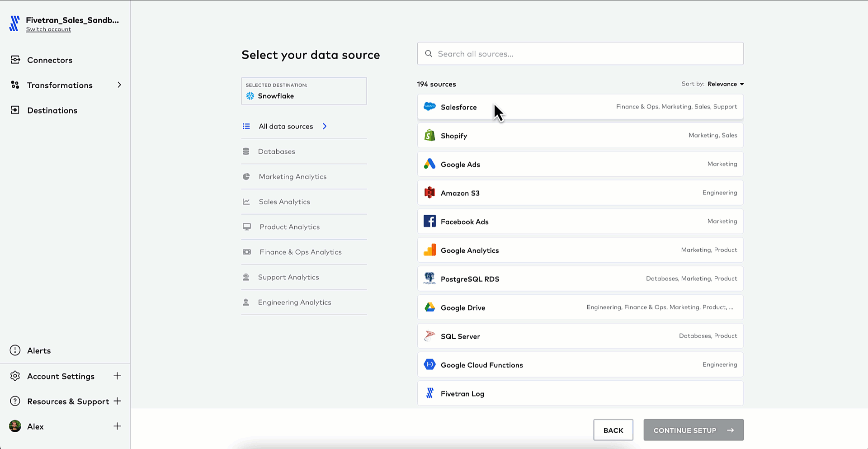
Task: Click the Connectors sidebar icon
Action: point(15,60)
